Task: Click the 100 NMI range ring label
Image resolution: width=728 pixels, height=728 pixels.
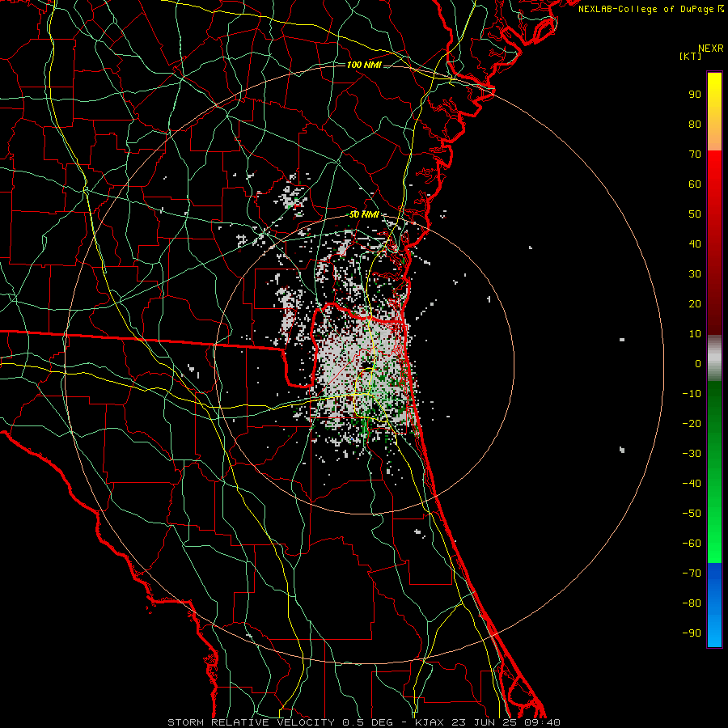Action: click(x=364, y=65)
